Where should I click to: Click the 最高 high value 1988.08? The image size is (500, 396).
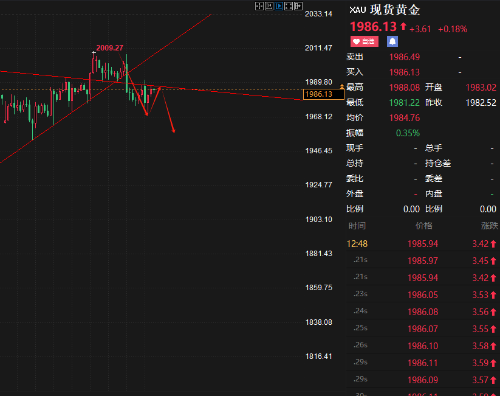point(404,88)
